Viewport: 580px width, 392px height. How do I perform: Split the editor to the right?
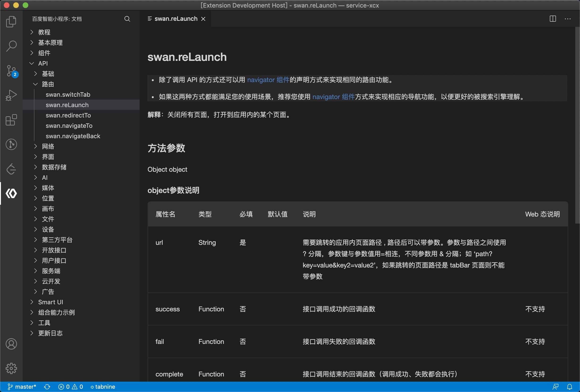coord(553,19)
